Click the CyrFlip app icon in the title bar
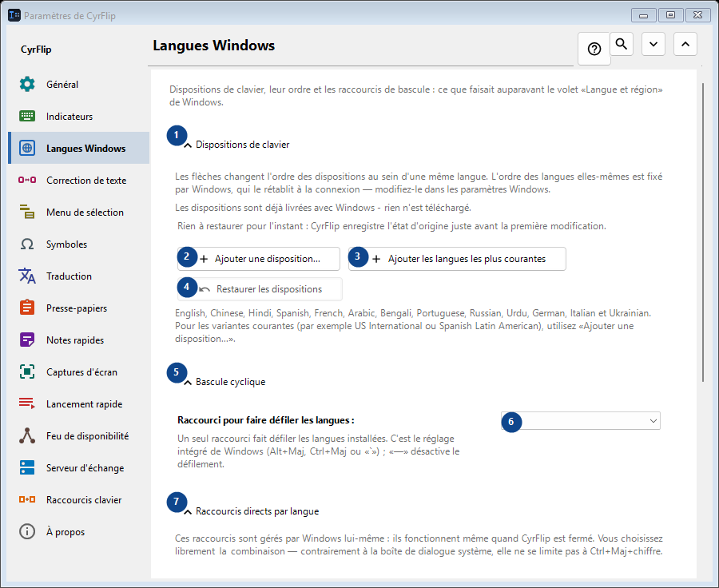The image size is (719, 588). click(14, 15)
